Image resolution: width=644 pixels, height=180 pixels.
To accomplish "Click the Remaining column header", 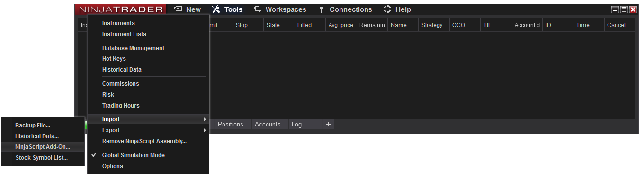I will coord(372,25).
